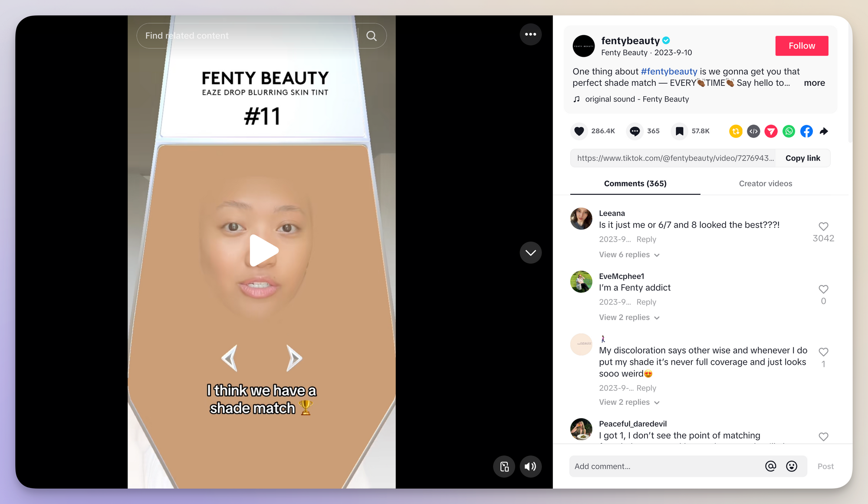Switch to Comments (365) tab
Screen dimensions: 868x504
[x=635, y=183]
